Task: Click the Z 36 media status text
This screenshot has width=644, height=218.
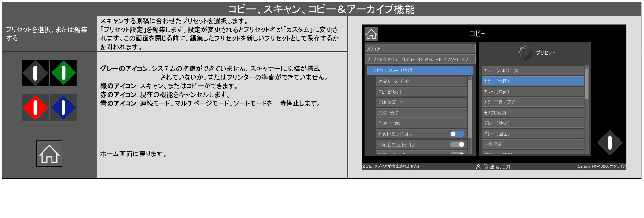Action: [391, 166]
